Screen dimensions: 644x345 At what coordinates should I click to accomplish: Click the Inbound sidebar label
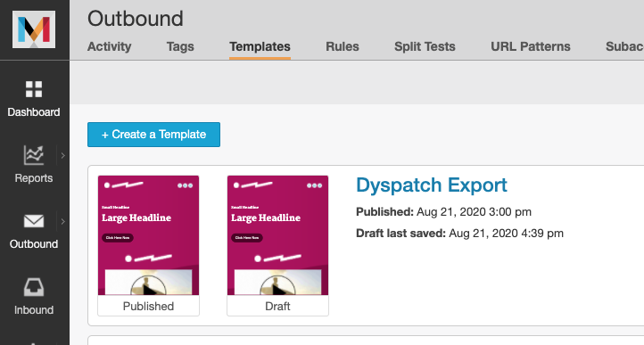click(34, 310)
